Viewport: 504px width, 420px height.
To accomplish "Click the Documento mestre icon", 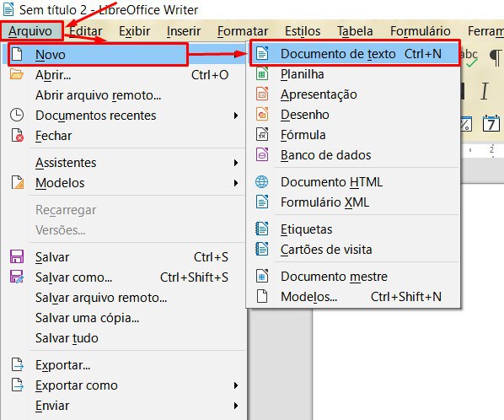I will (x=262, y=277).
